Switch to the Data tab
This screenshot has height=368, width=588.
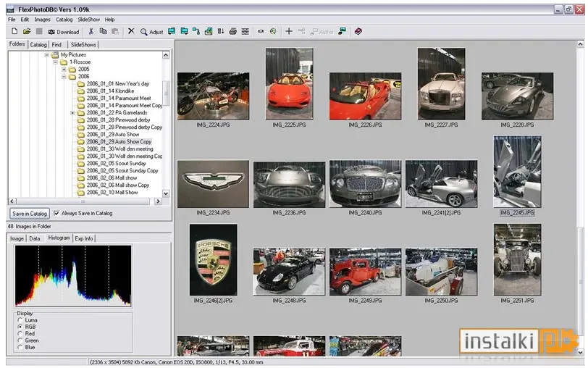[35, 238]
